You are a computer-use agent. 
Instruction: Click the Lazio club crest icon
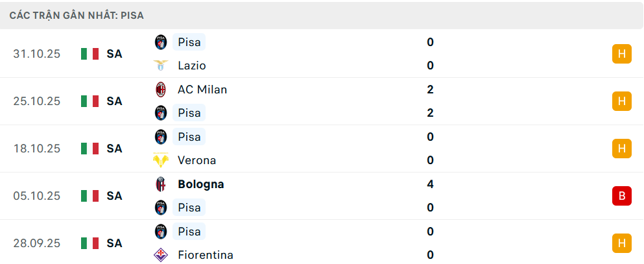pos(160,66)
